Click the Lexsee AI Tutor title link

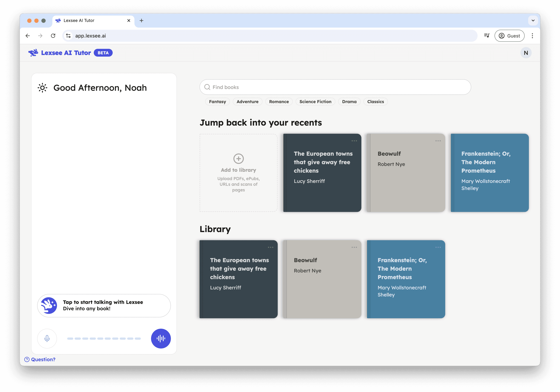point(66,53)
